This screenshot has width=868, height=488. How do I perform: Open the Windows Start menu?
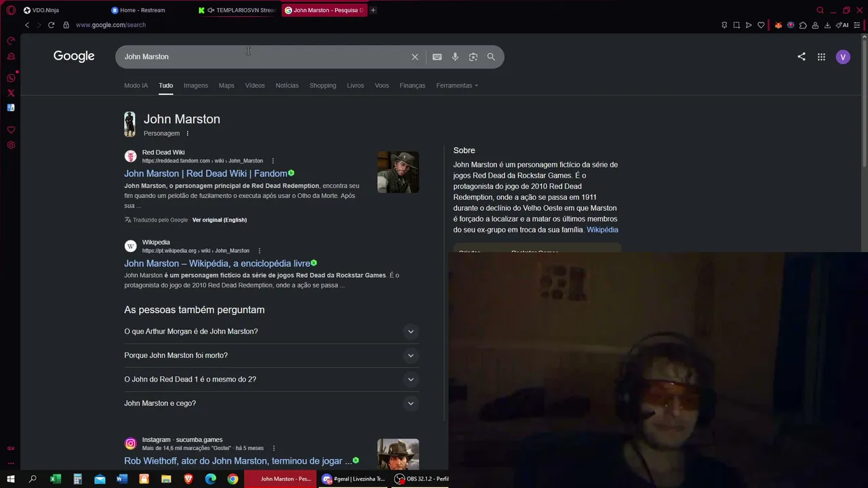(11, 479)
